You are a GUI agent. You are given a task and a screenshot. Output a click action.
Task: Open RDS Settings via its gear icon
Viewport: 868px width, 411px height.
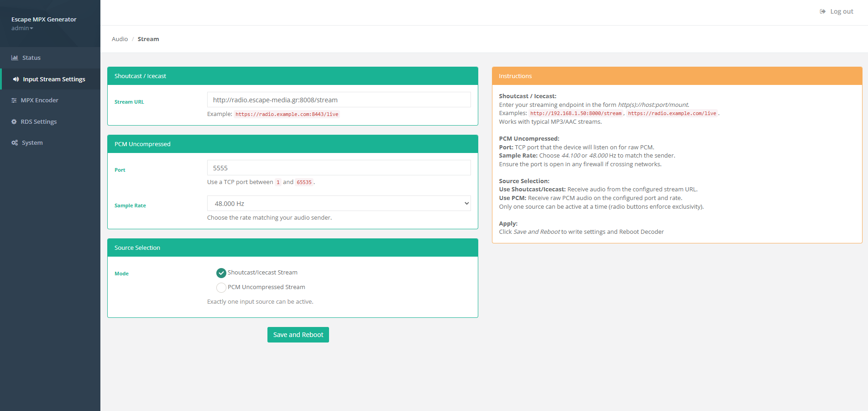click(14, 121)
